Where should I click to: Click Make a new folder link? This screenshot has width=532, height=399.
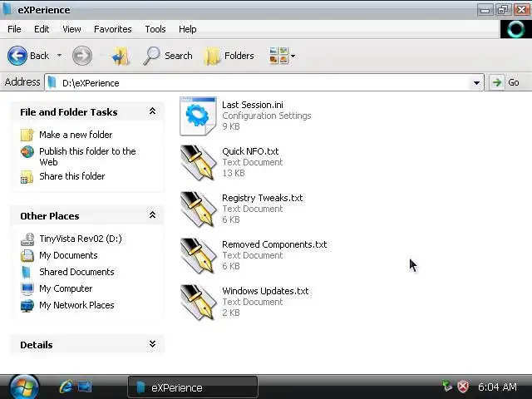click(x=76, y=135)
